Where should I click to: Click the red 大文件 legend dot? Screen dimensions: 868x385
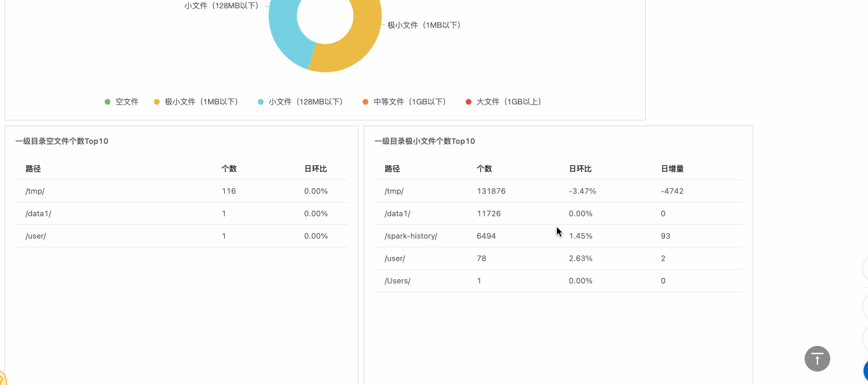tap(469, 102)
